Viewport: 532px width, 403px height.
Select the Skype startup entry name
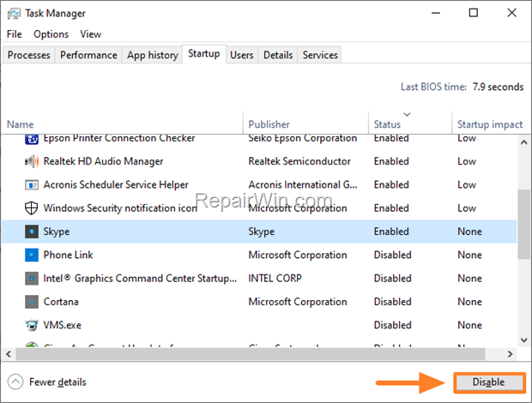point(57,232)
